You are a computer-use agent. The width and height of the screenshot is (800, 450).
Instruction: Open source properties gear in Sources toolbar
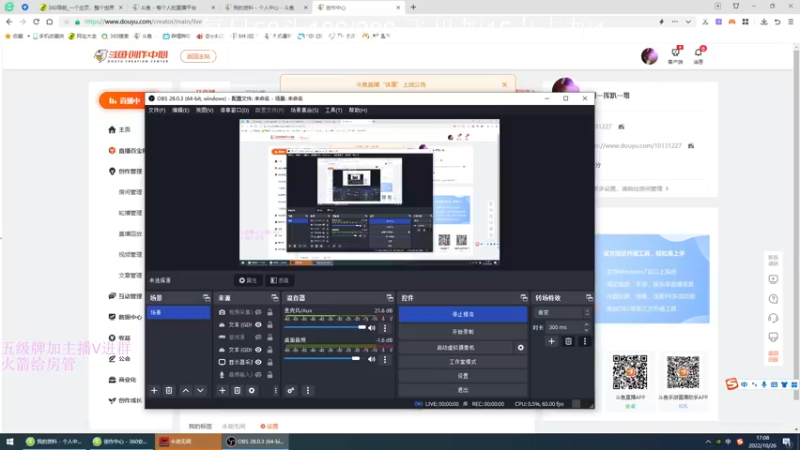252,390
